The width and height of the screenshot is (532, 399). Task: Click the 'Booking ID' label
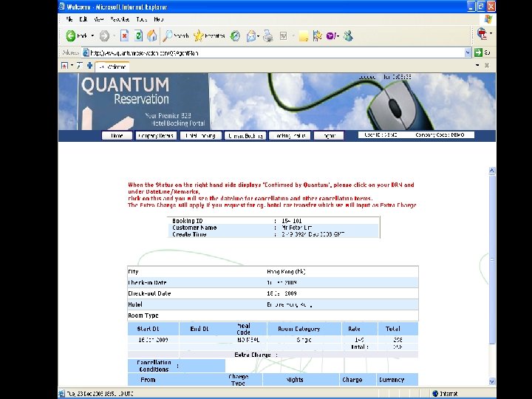coord(187,221)
